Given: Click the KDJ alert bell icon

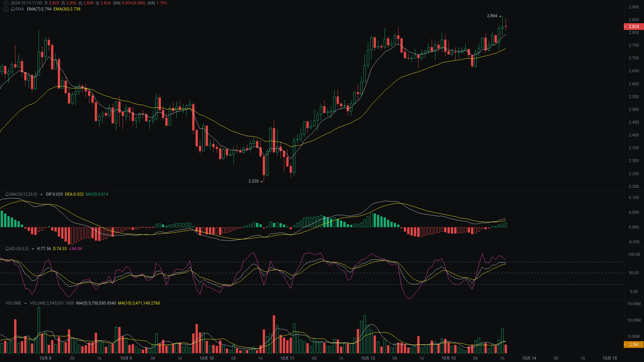Looking at the screenshot, I should pos(7,249).
